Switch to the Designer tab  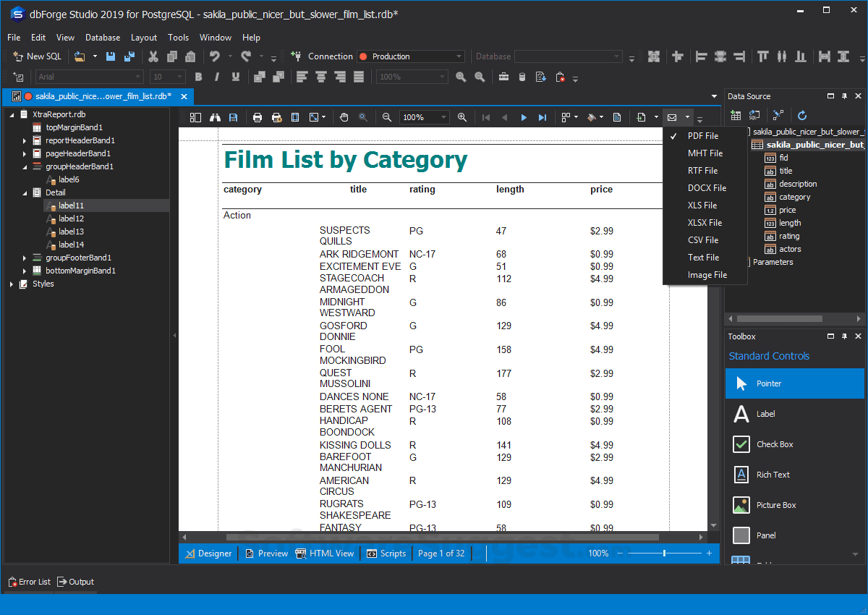(x=209, y=553)
